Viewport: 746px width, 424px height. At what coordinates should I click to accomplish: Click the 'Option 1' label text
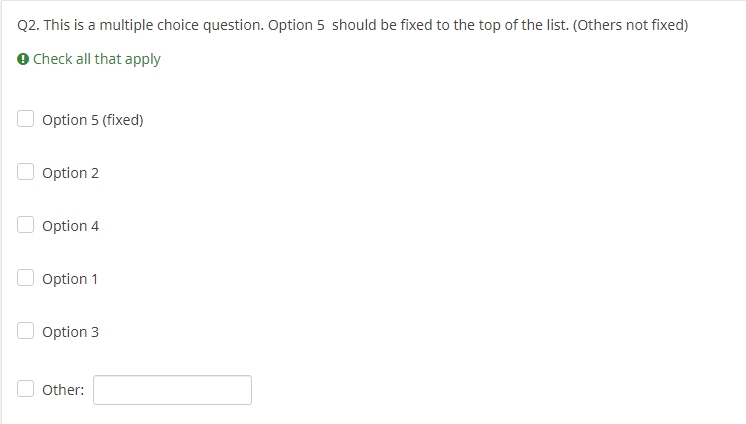(x=70, y=279)
